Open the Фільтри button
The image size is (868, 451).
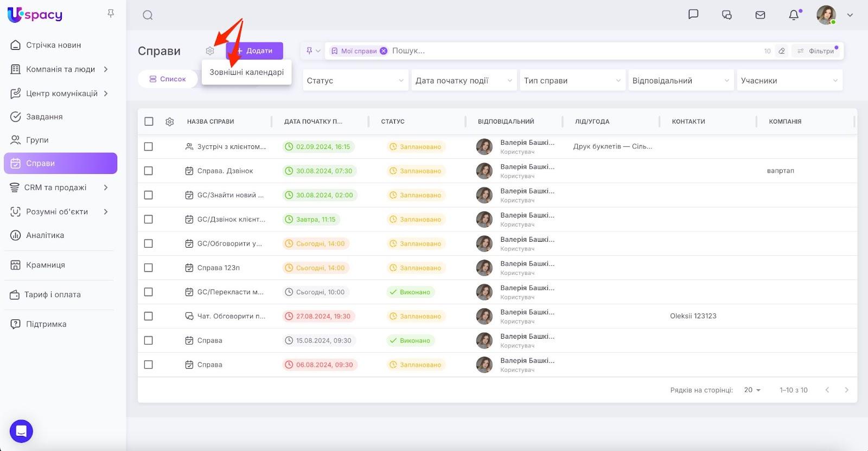click(x=818, y=51)
